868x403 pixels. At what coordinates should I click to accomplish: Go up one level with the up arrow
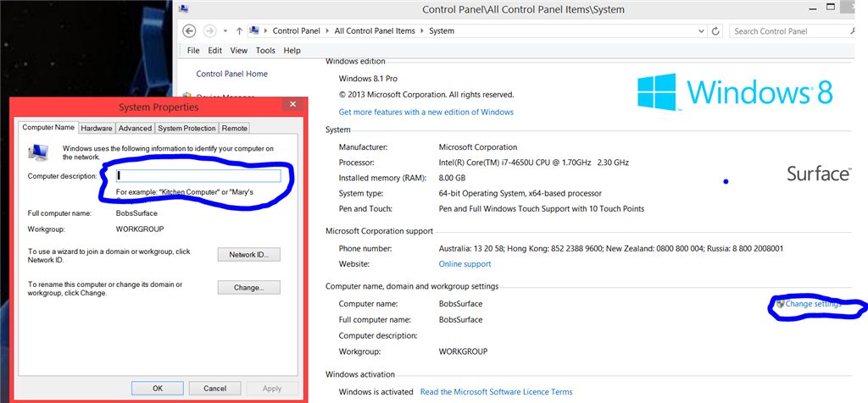point(239,31)
